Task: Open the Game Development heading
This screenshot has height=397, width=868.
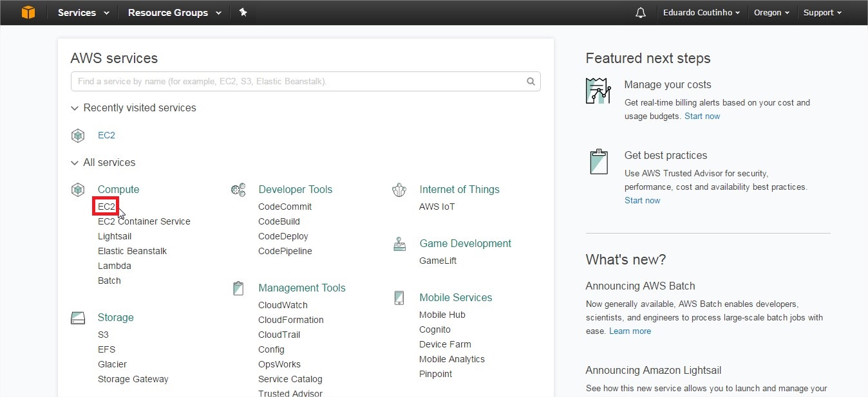Action: pyautogui.click(x=466, y=243)
